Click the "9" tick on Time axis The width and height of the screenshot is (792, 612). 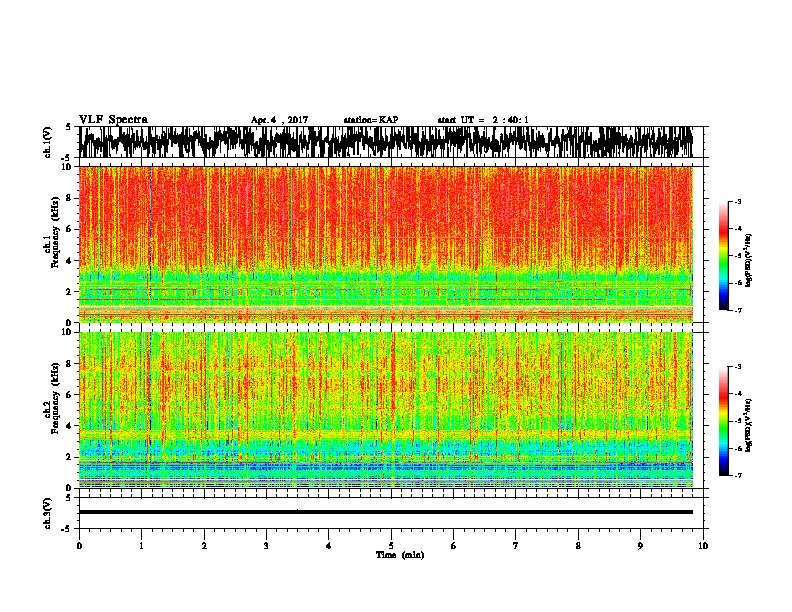640,546
